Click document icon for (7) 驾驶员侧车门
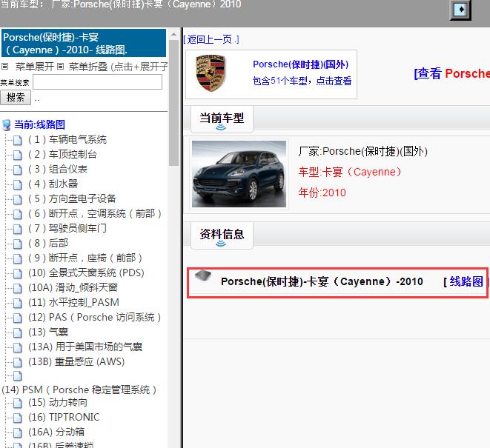 click(18, 229)
